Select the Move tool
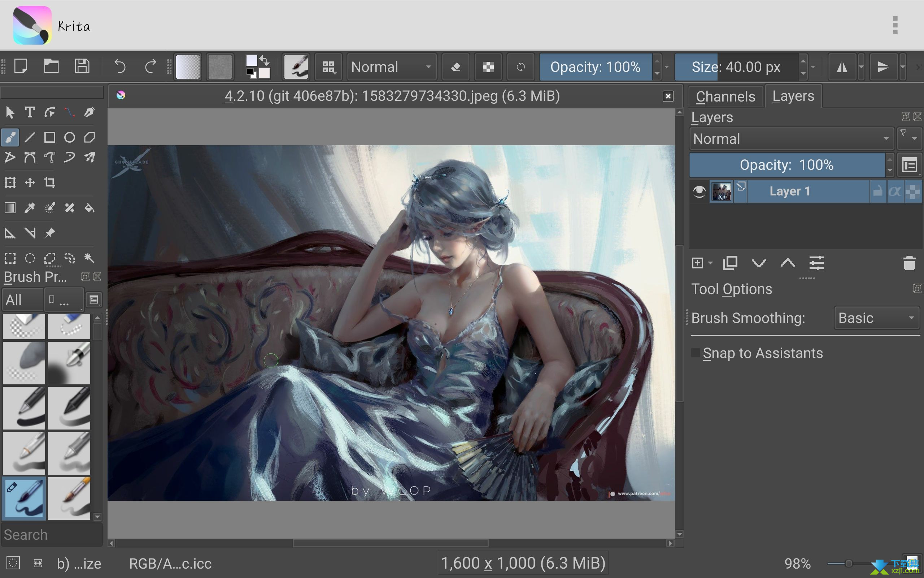The height and width of the screenshot is (578, 924). [x=30, y=182]
